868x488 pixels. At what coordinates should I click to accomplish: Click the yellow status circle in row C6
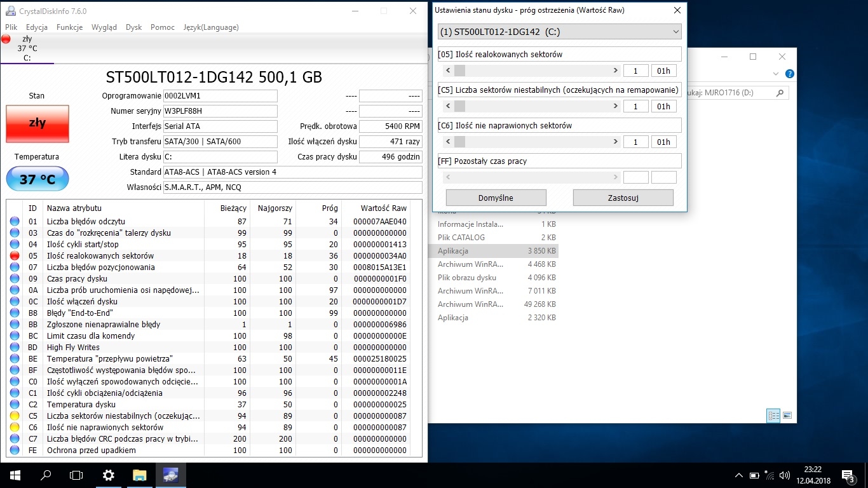coord(15,427)
